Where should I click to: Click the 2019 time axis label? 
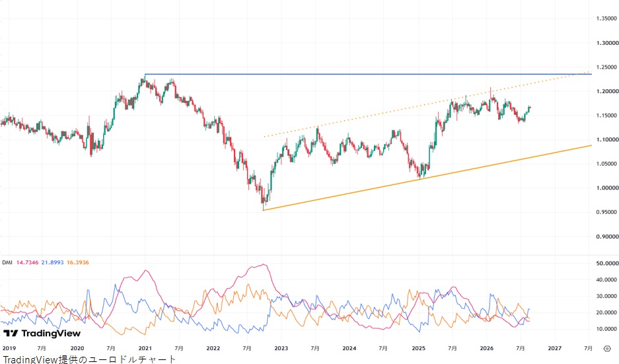coord(9,348)
